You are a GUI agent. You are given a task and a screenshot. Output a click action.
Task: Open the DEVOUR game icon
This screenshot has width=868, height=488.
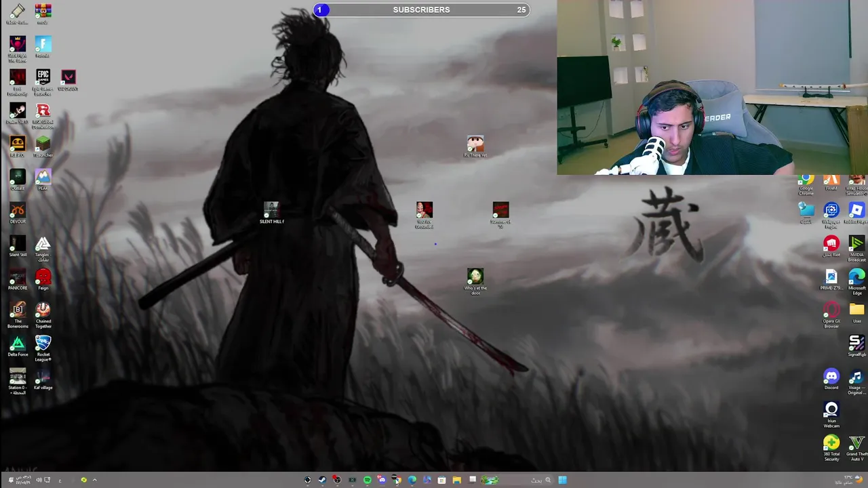click(18, 213)
